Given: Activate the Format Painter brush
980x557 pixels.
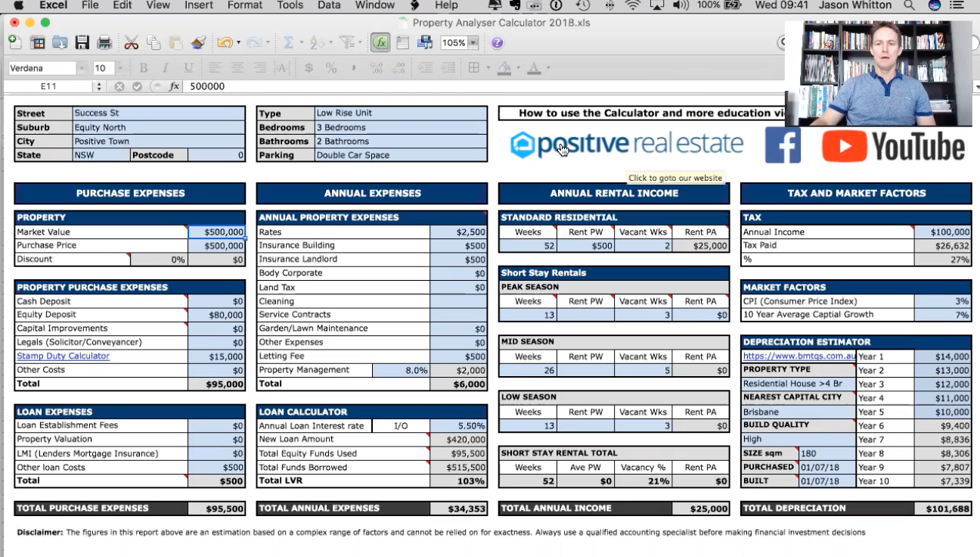Looking at the screenshot, I should (x=198, y=42).
